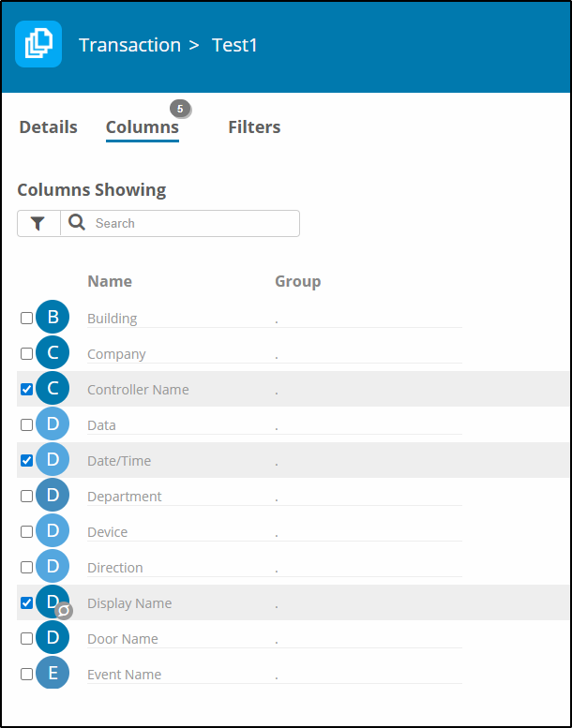Click the B avatar for Building
This screenshot has height=728, width=572.
coord(53,317)
